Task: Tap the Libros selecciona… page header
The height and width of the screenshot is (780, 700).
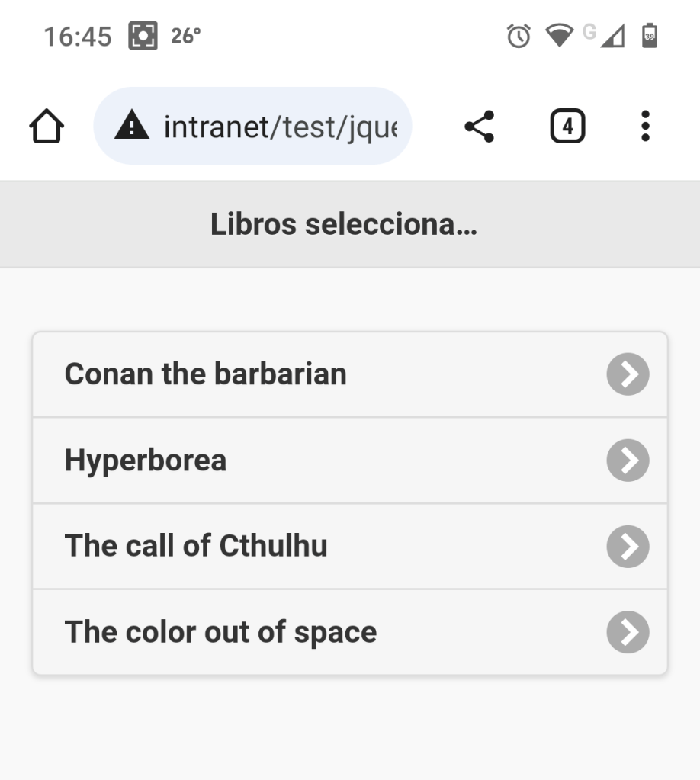Action: point(344,225)
